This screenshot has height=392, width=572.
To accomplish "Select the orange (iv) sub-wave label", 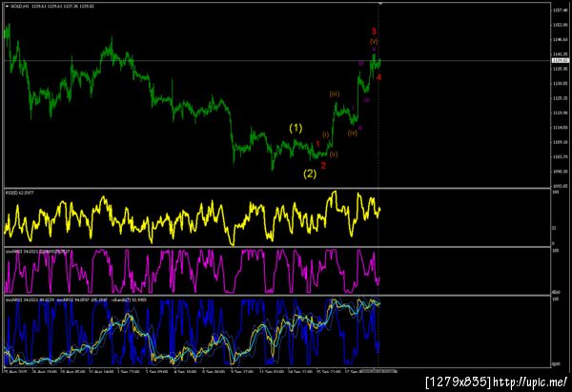I will click(353, 134).
